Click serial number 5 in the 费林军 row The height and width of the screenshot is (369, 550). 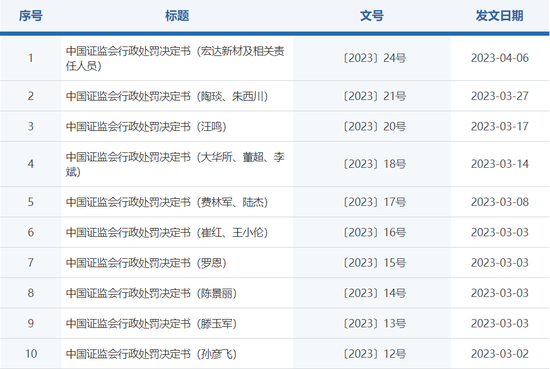tap(31, 202)
